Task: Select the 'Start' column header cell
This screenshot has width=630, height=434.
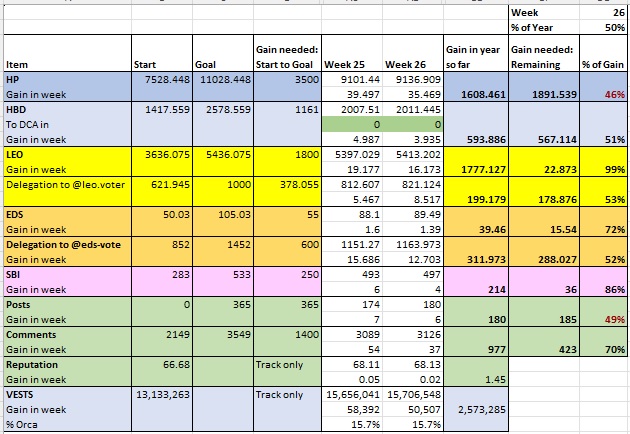Action: (162, 53)
